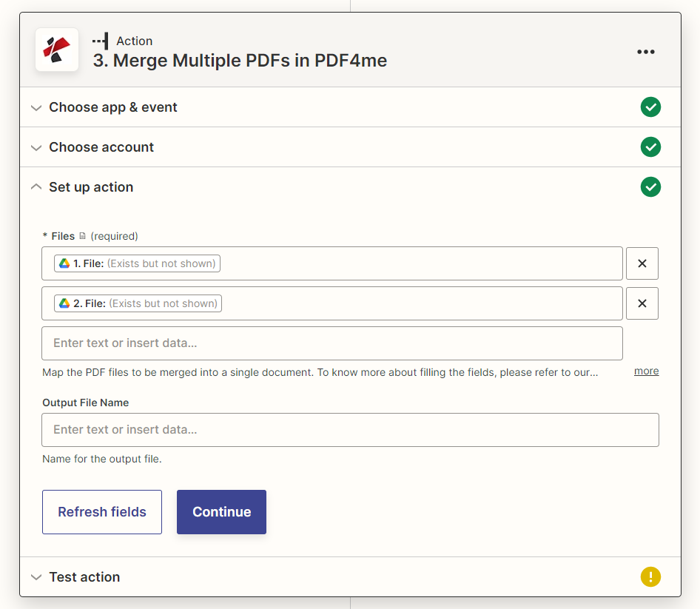The image size is (700, 609).
Task: Click the yellow warning icon on Test action
Action: [x=650, y=576]
